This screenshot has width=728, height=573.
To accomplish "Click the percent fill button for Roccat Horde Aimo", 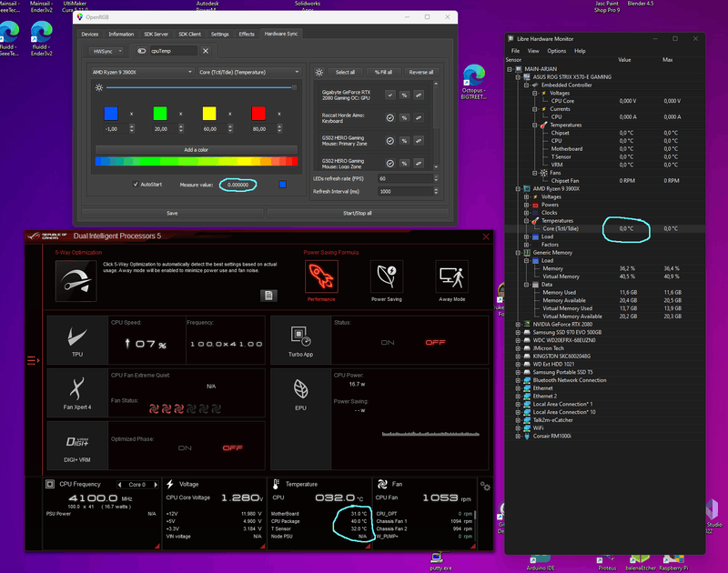I will click(404, 118).
